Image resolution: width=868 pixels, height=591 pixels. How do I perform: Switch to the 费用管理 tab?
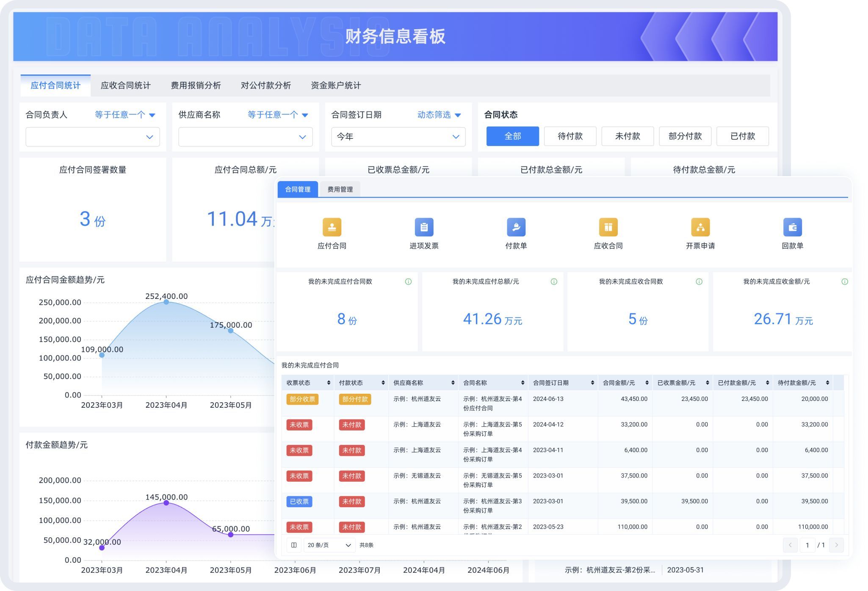click(340, 189)
